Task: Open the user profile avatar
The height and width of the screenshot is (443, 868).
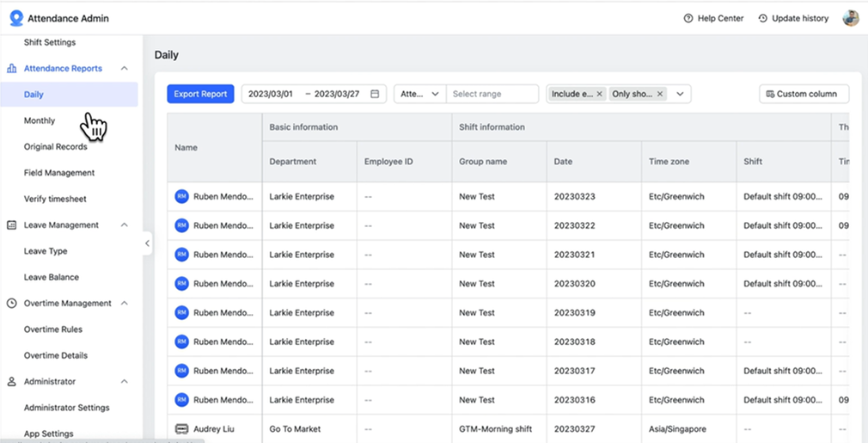Action: pyautogui.click(x=850, y=18)
